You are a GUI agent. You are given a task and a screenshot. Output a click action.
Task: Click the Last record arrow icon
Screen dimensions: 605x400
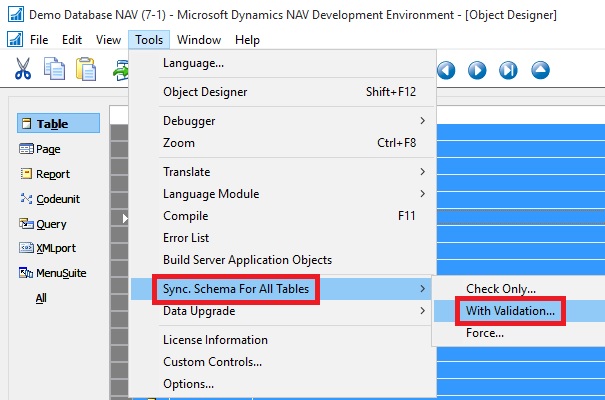point(508,70)
